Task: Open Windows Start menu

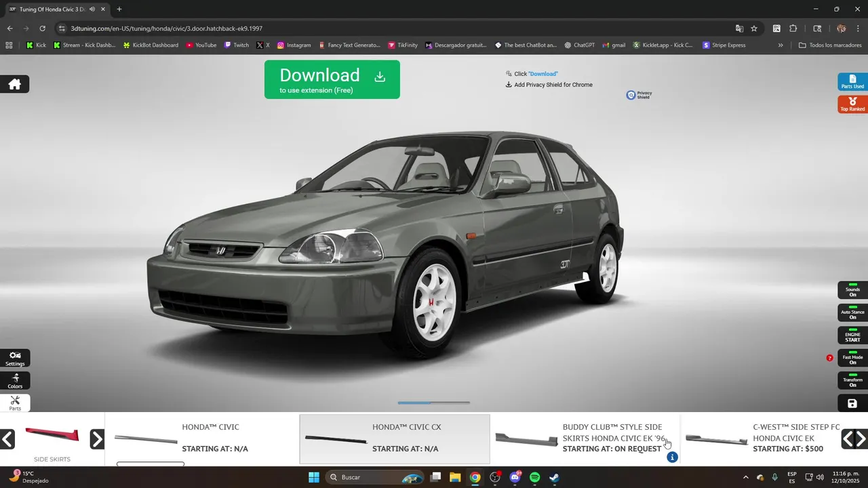Action: pos(314,477)
